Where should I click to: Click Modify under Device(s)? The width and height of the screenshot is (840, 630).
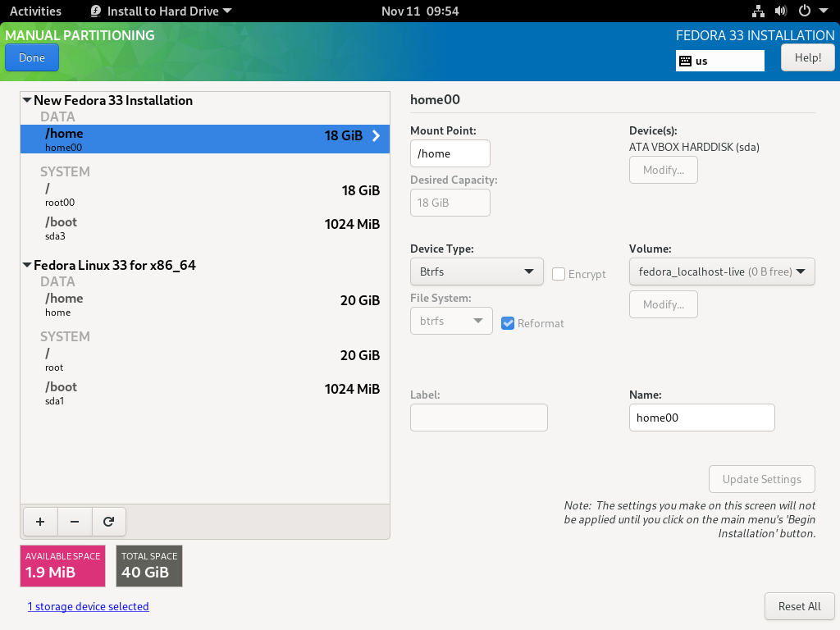pyautogui.click(x=663, y=171)
